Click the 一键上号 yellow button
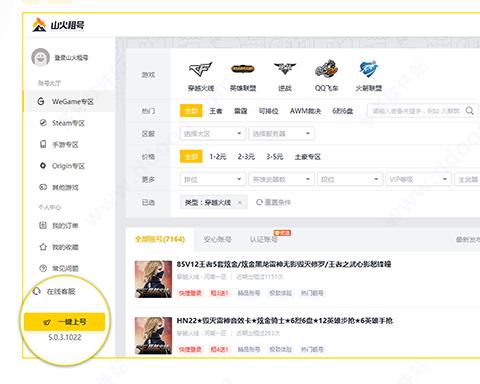The height and width of the screenshot is (384, 480). click(x=64, y=322)
